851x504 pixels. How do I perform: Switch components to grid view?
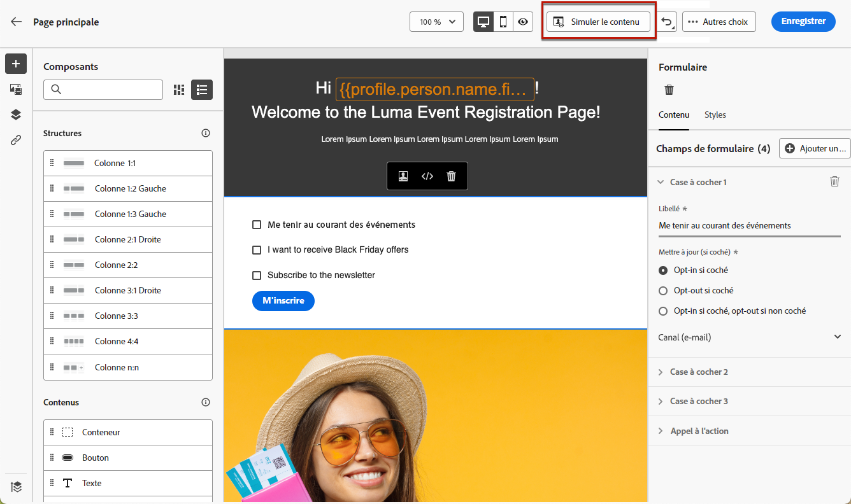pyautogui.click(x=179, y=90)
